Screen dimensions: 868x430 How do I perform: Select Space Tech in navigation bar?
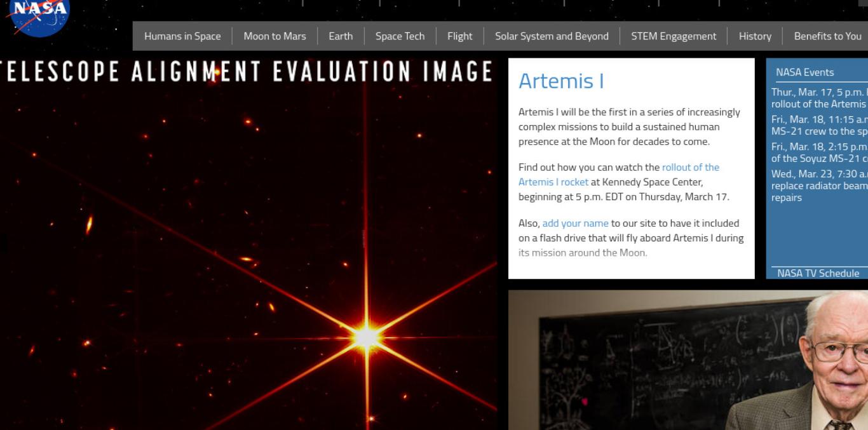[400, 36]
